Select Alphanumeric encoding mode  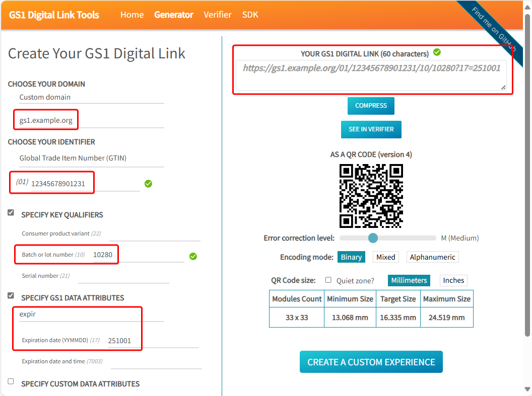tap(432, 257)
